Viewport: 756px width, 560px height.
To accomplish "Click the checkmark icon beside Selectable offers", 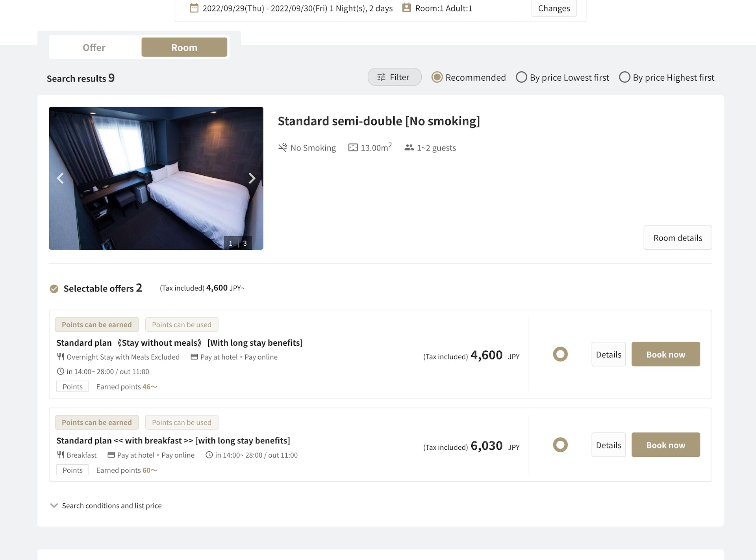I will click(54, 289).
